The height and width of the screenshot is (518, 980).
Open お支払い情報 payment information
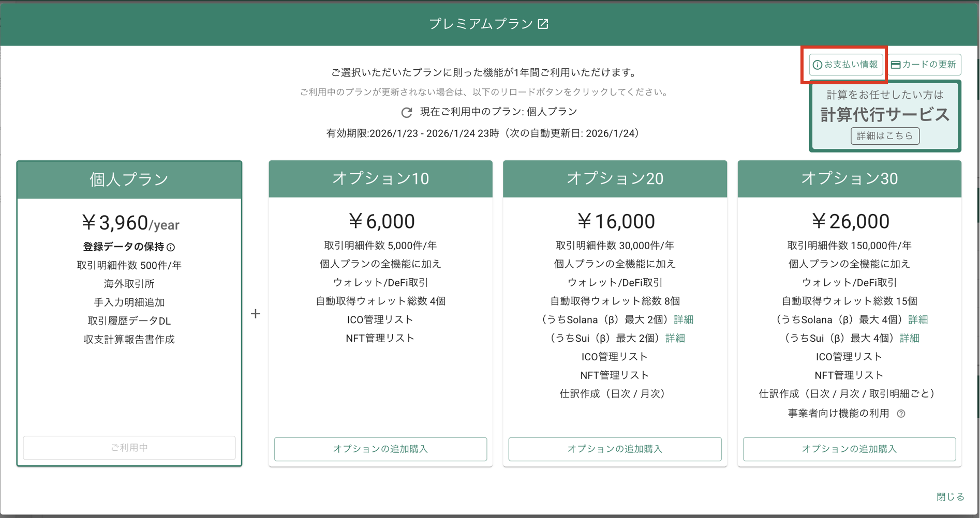point(846,65)
